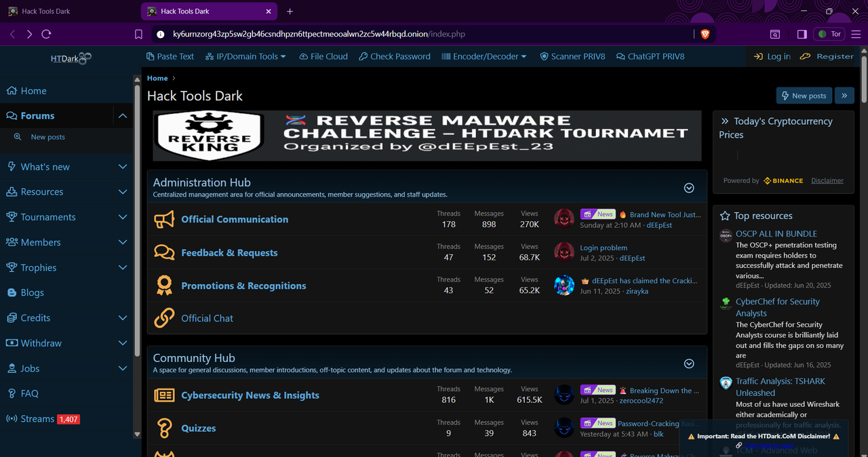Click the Log in link
Screen dimensions: 868x457
(x=772, y=56)
